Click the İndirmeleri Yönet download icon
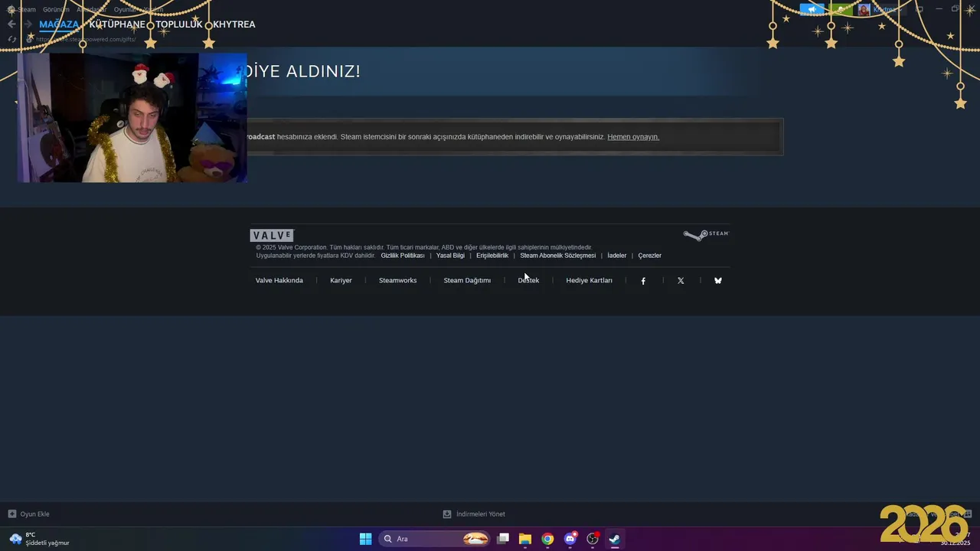The height and width of the screenshot is (551, 980). [447, 514]
